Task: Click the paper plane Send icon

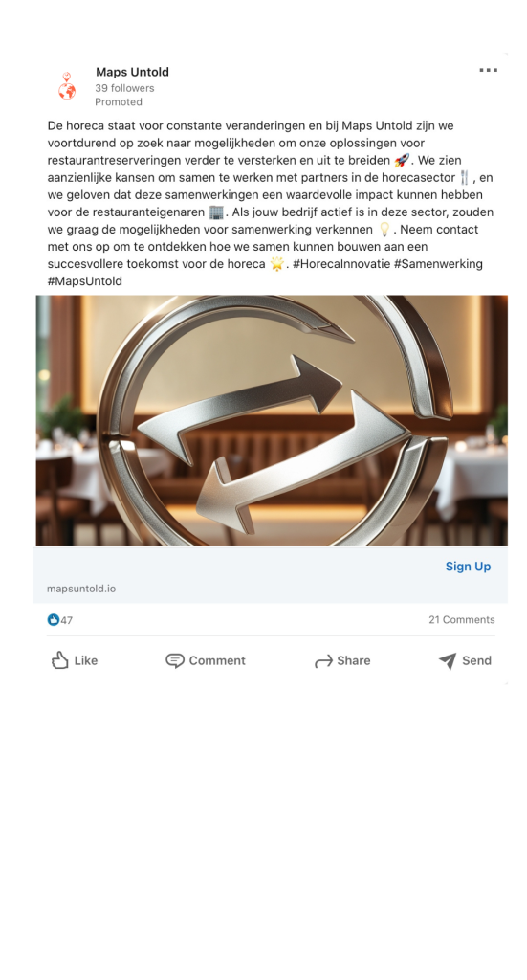Action: tap(447, 660)
